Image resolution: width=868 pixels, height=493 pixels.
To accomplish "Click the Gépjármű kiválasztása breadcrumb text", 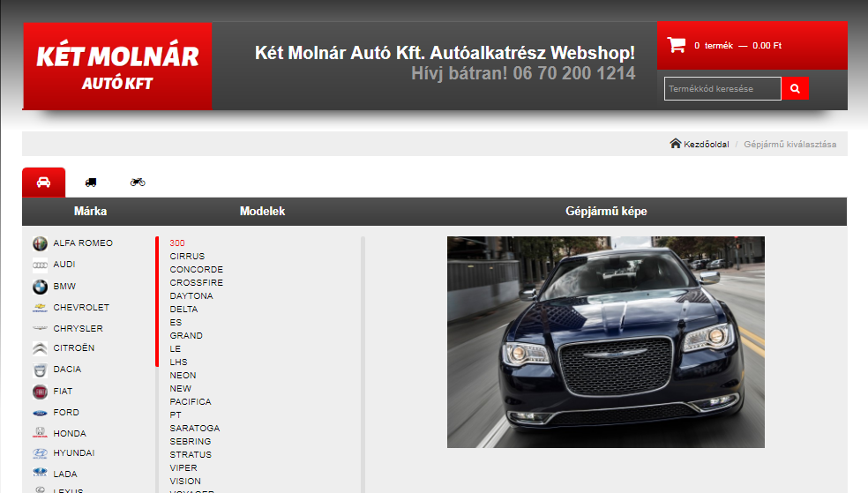I will coord(790,145).
